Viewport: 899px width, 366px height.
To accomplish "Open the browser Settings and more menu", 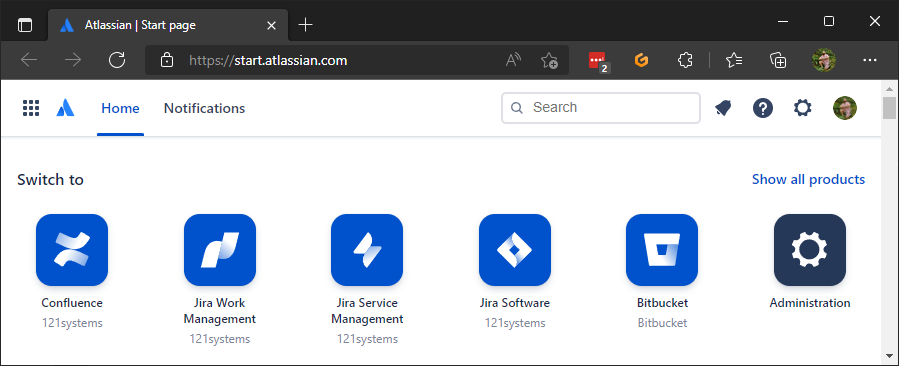I will (x=870, y=60).
